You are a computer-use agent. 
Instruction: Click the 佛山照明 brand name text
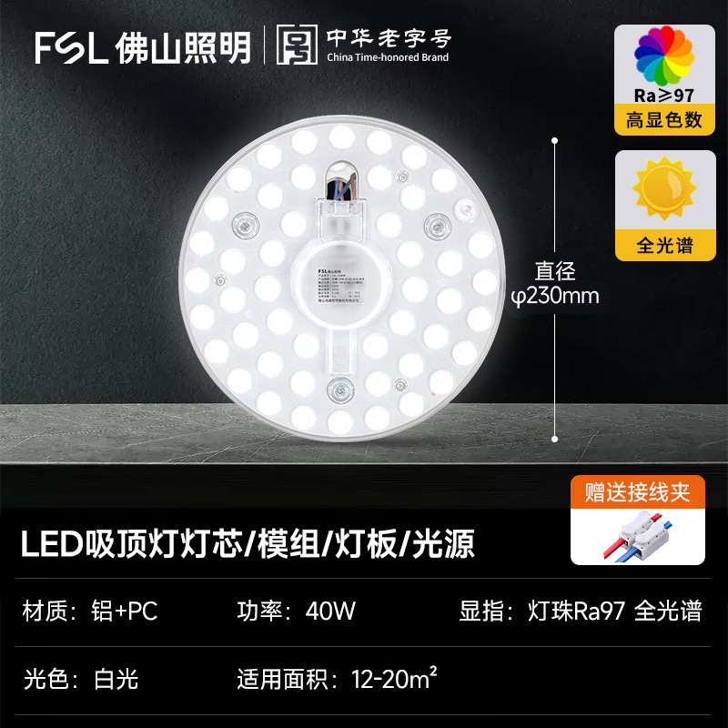coord(183,48)
